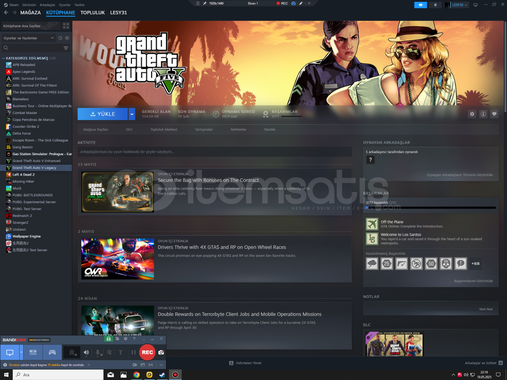The height and width of the screenshot is (380, 507).
Task: Open the library filter options icon
Action: (66, 48)
